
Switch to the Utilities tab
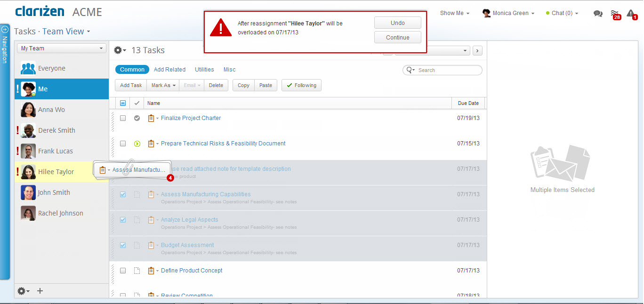(204, 70)
